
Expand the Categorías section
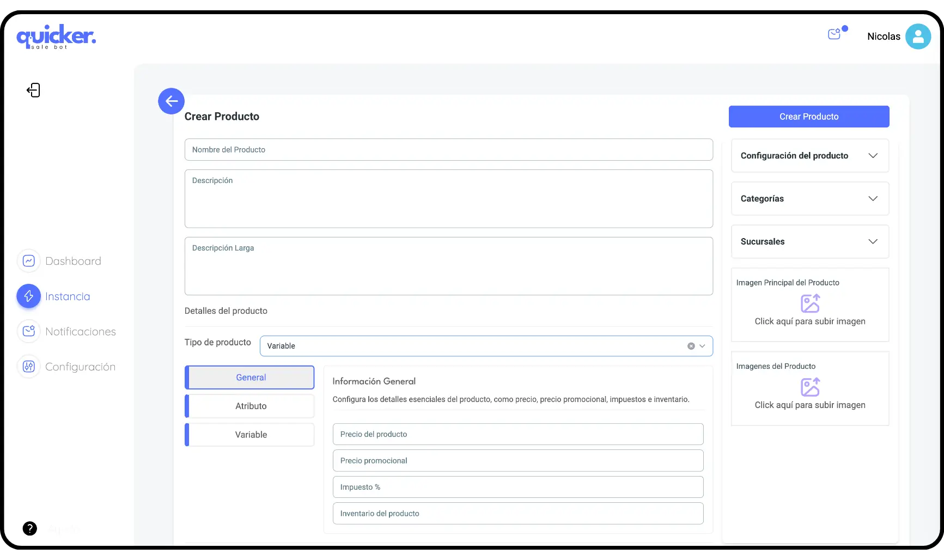810,199
